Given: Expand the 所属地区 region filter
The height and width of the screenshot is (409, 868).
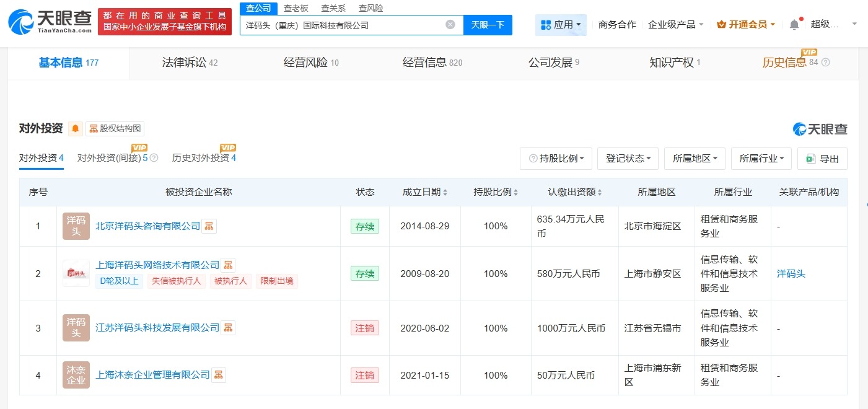Looking at the screenshot, I should pyautogui.click(x=695, y=159).
